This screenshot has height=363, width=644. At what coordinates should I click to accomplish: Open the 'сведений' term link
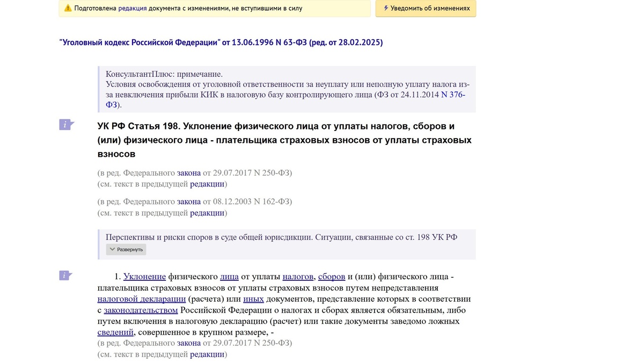pos(114,332)
